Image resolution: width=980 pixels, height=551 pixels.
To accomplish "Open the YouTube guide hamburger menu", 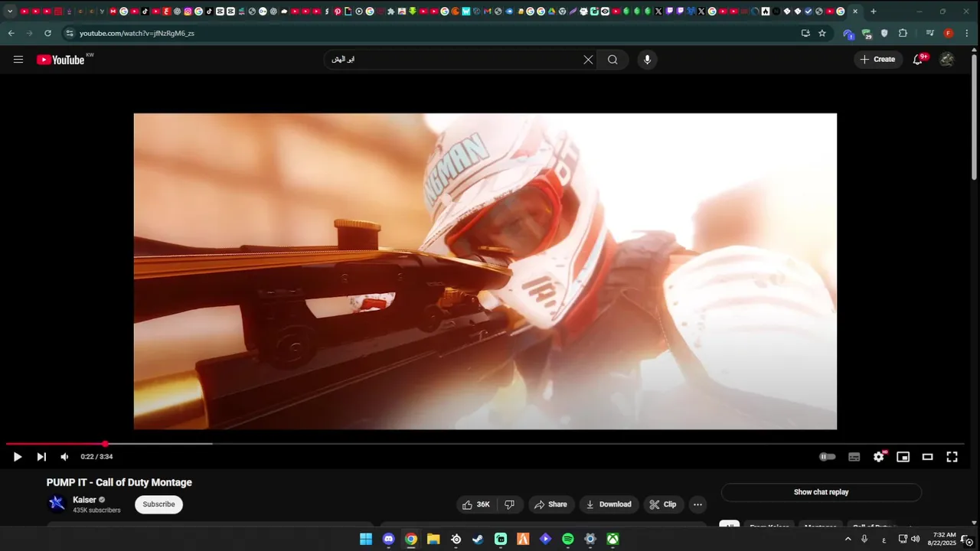I will pyautogui.click(x=18, y=60).
